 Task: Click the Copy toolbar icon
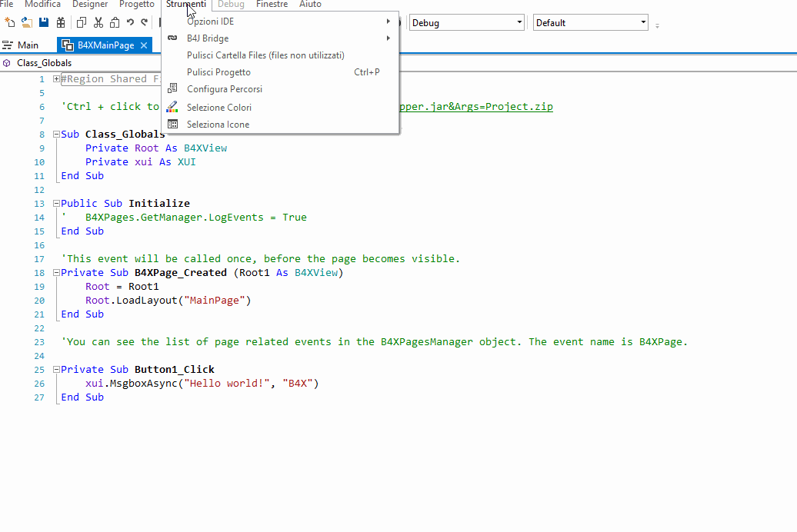pyautogui.click(x=82, y=22)
